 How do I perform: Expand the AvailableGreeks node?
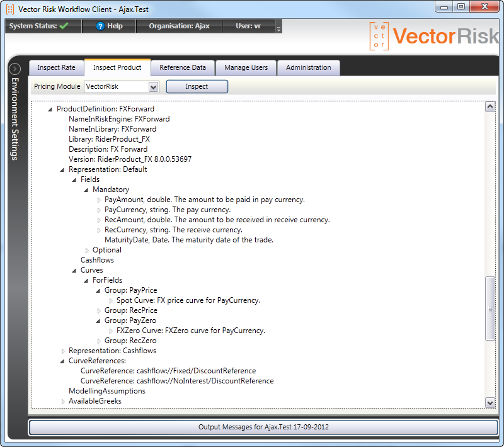tap(63, 402)
